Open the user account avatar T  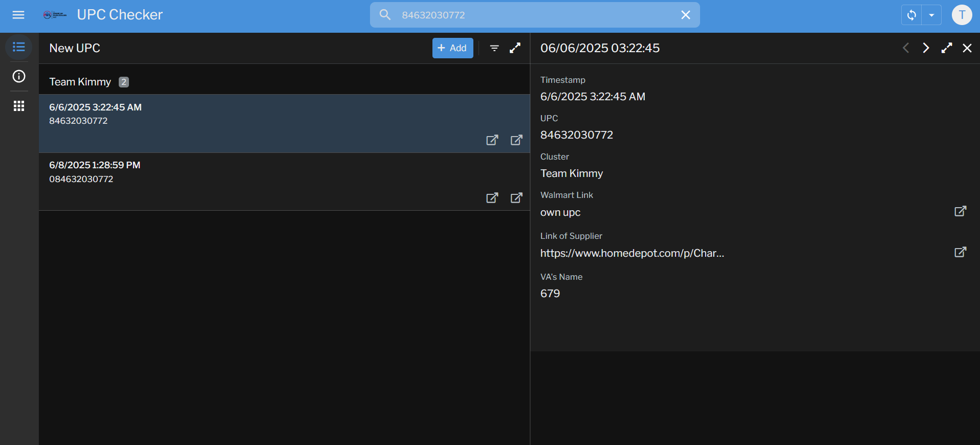point(962,15)
